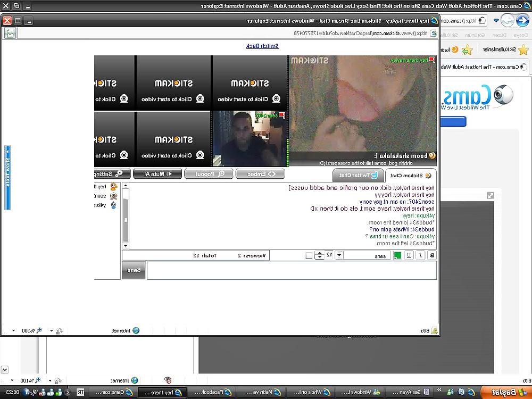Switch to Windows L... taskbar item

pos(360,393)
